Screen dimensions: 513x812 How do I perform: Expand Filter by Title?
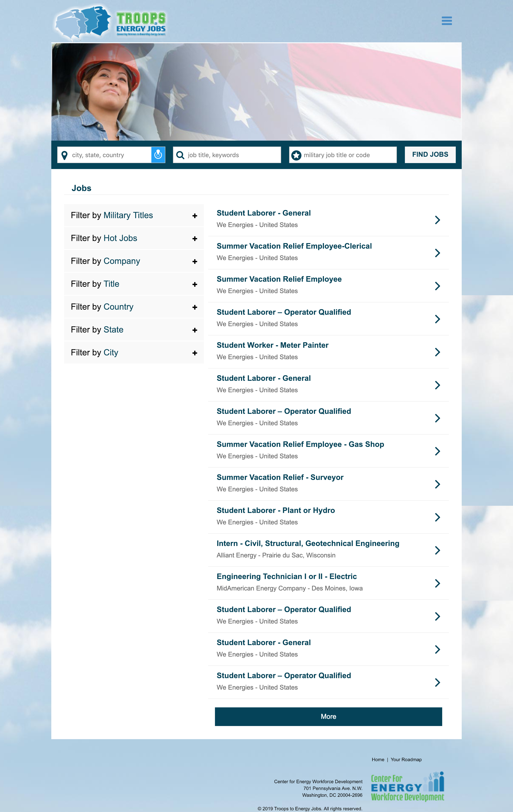click(134, 284)
